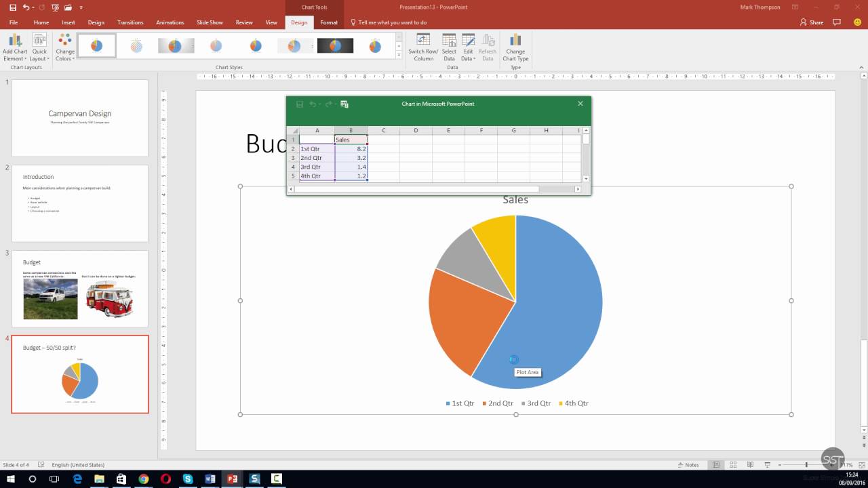Apply the striped pie chart style
Screen dimensions: 868x488
(136, 46)
